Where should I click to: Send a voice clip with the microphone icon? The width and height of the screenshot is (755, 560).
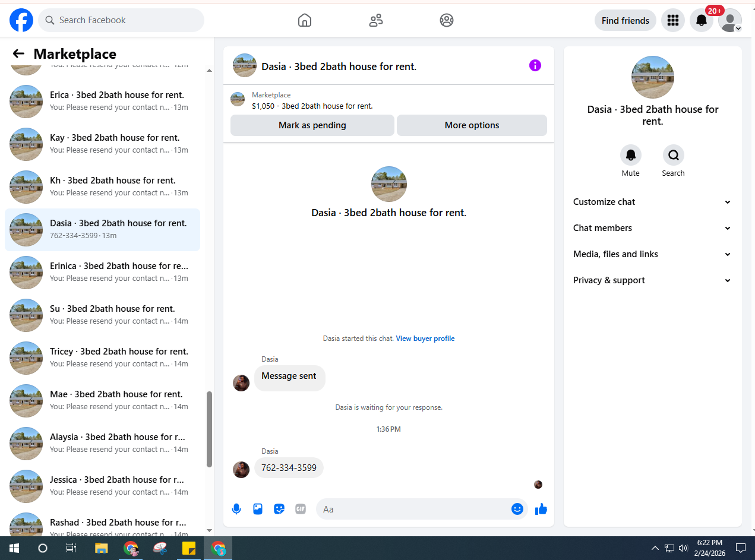[236, 509]
